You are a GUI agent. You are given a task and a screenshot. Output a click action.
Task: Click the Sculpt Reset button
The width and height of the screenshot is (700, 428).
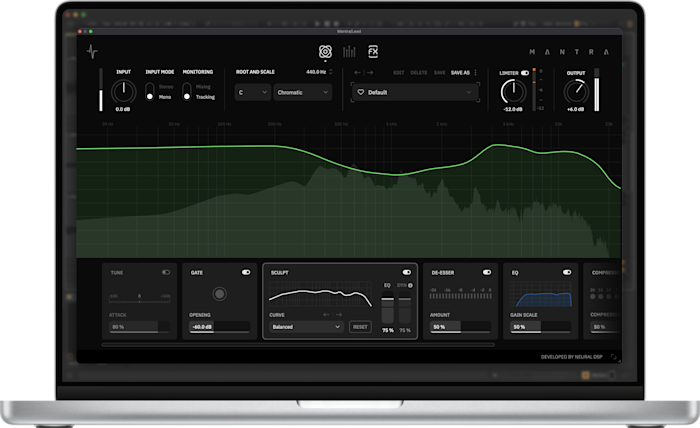(x=360, y=327)
